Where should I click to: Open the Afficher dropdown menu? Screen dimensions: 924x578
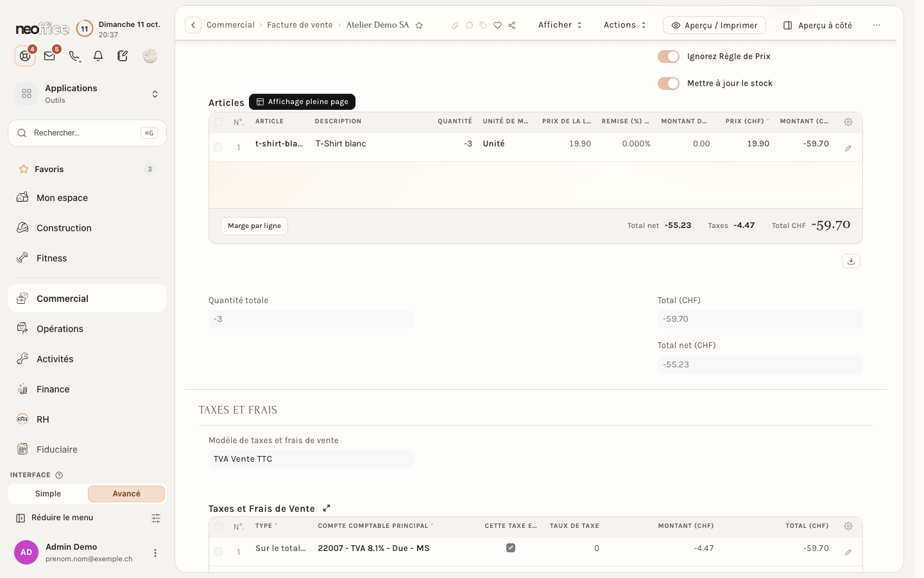[560, 25]
